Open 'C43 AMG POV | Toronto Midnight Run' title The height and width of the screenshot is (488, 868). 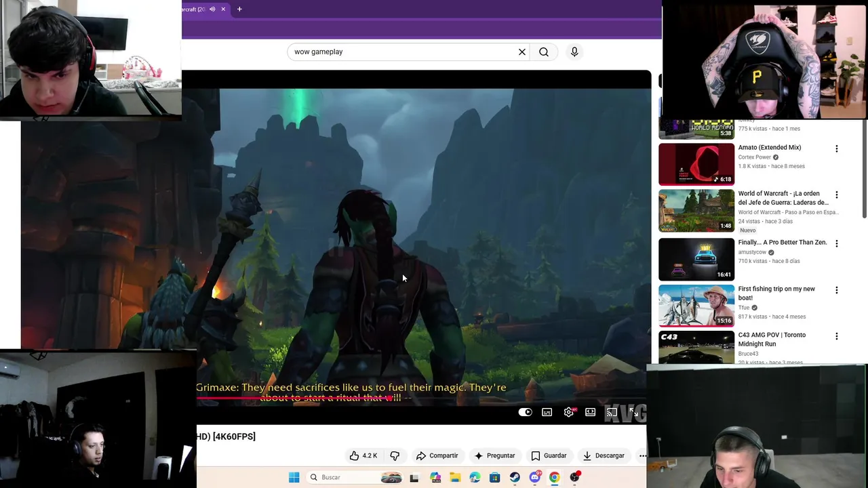point(772,340)
